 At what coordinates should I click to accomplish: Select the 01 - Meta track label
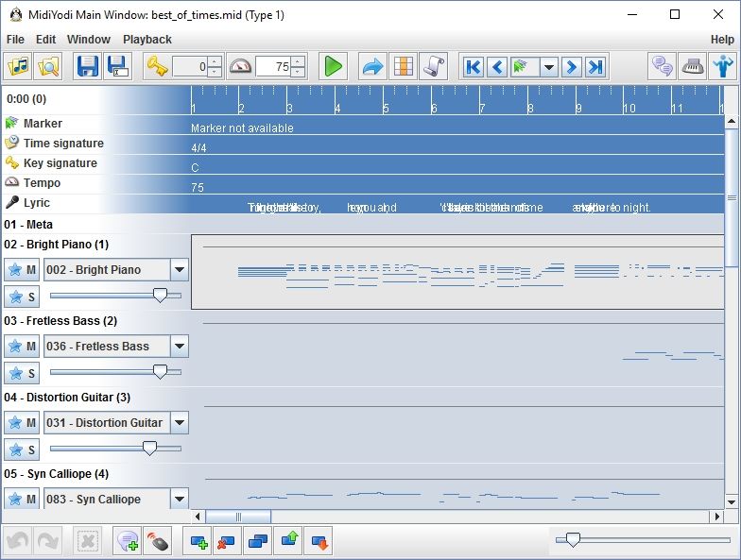coord(28,225)
